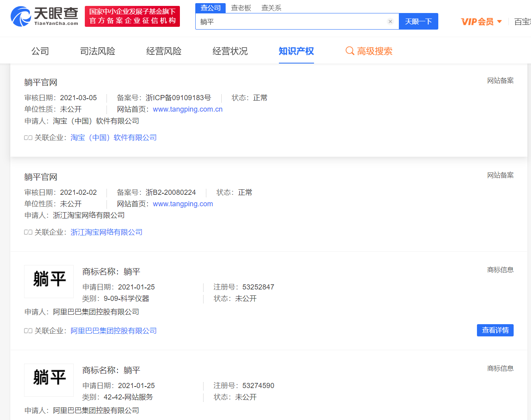Open related company 淘宝（中国）软件有限公司 link

click(x=114, y=138)
